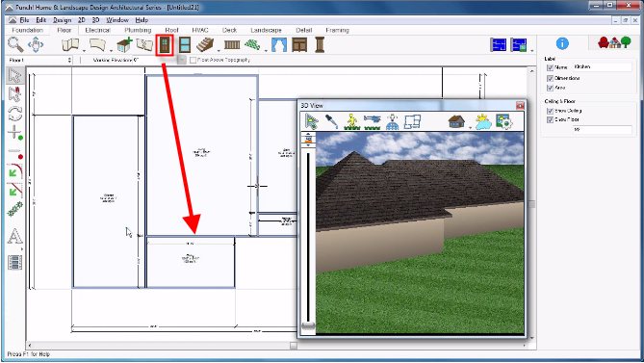Screen dimensions: 644x363
Task: Select the Pan hand tool
Action: (36, 44)
